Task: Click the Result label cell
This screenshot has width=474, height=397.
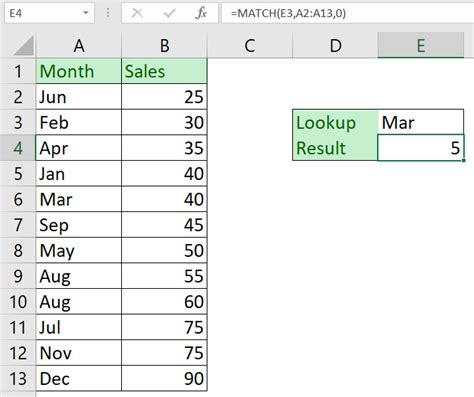Action: click(x=335, y=148)
